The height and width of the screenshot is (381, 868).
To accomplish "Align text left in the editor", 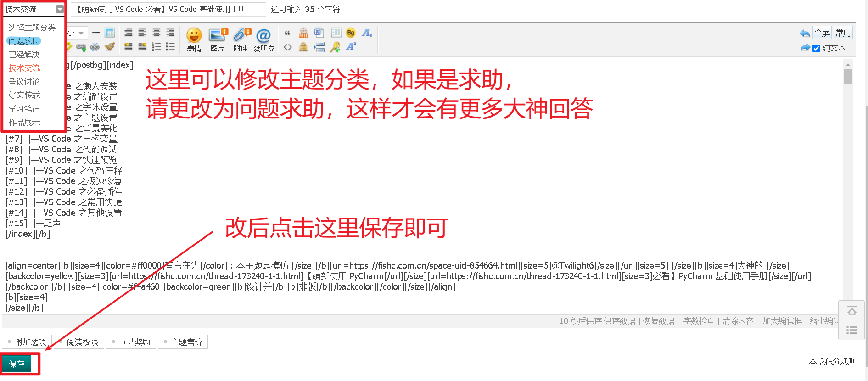I will pyautogui.click(x=142, y=33).
